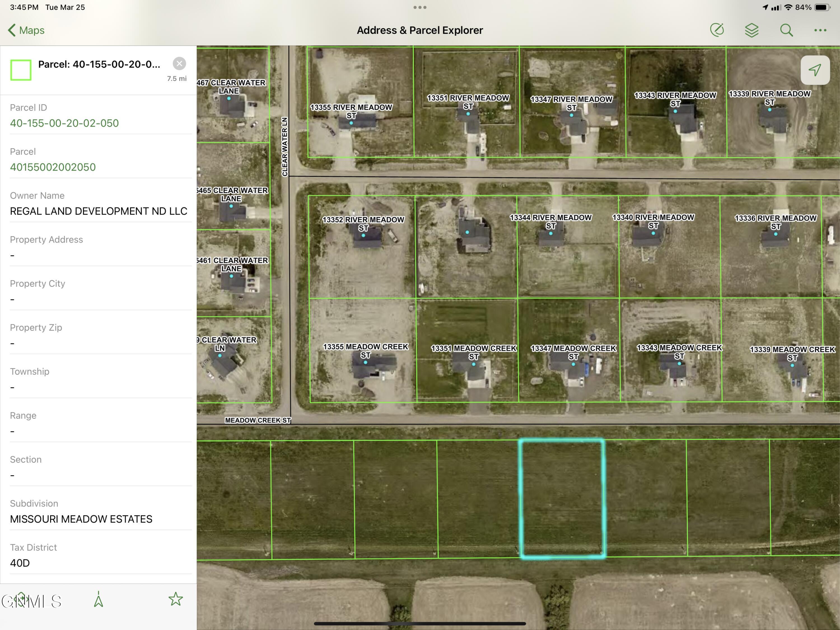Toggle the star to favorite this parcel
840x630 pixels.
pyautogui.click(x=176, y=598)
